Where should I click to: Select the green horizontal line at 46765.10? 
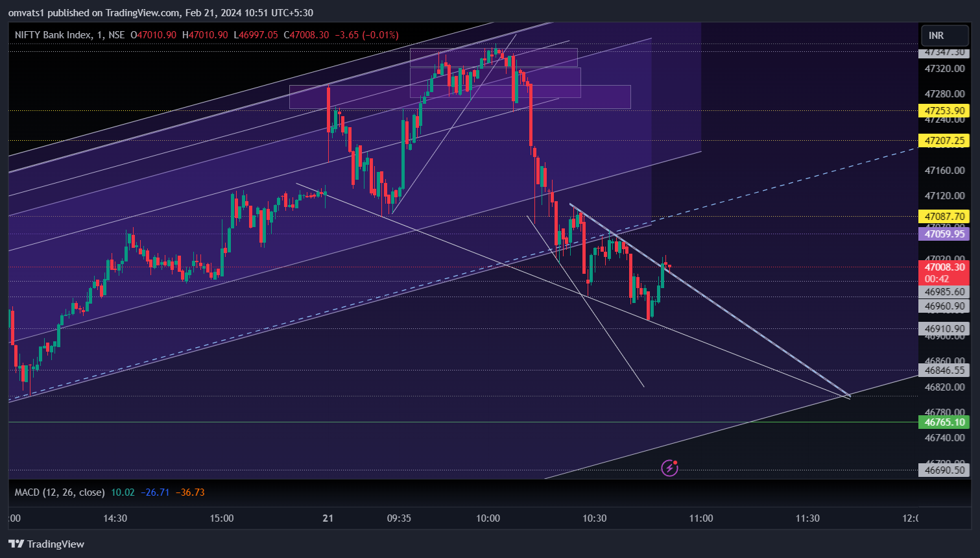[x=463, y=422]
